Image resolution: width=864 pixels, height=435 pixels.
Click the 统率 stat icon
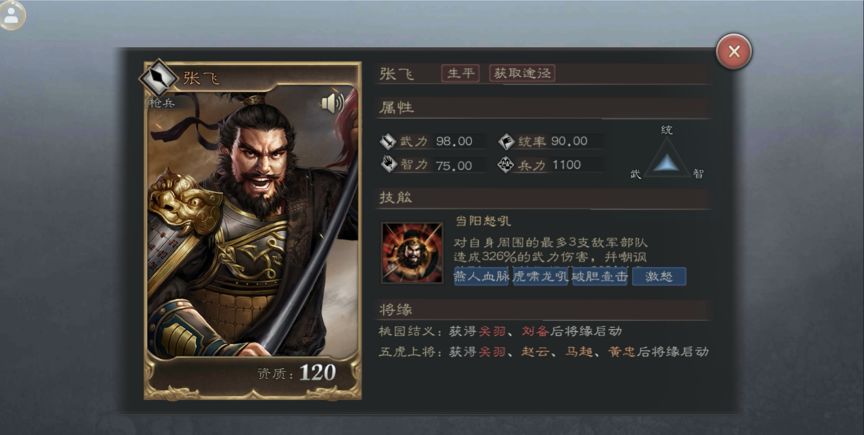pos(506,141)
